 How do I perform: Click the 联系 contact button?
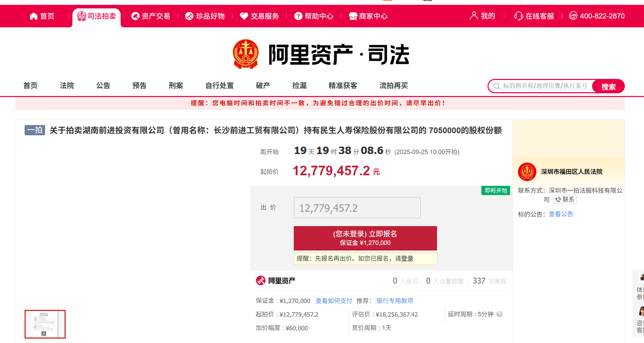565,200
